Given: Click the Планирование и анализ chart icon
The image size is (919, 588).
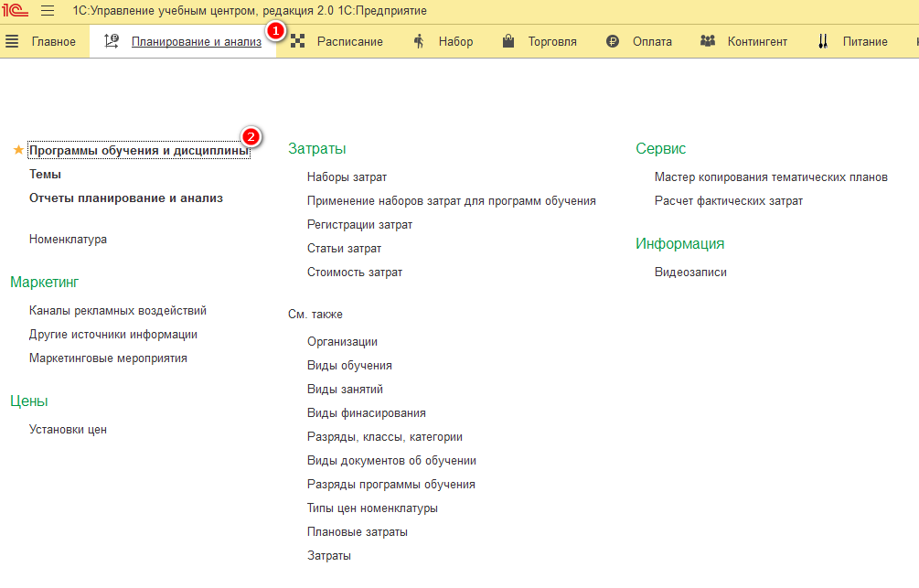Looking at the screenshot, I should point(112,41).
